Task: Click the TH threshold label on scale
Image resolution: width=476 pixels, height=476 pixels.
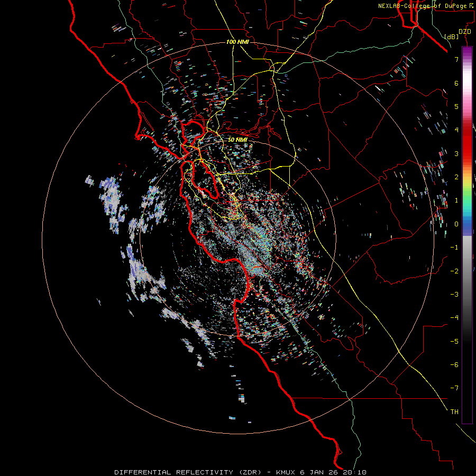Action: tap(454, 412)
